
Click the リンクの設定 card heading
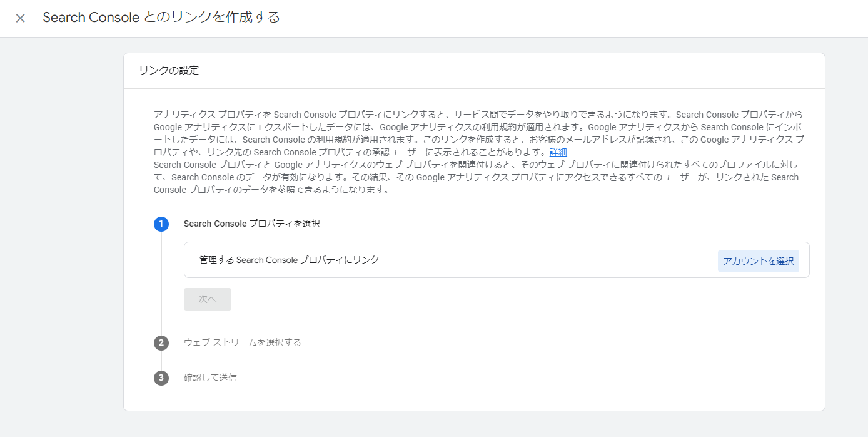(169, 71)
